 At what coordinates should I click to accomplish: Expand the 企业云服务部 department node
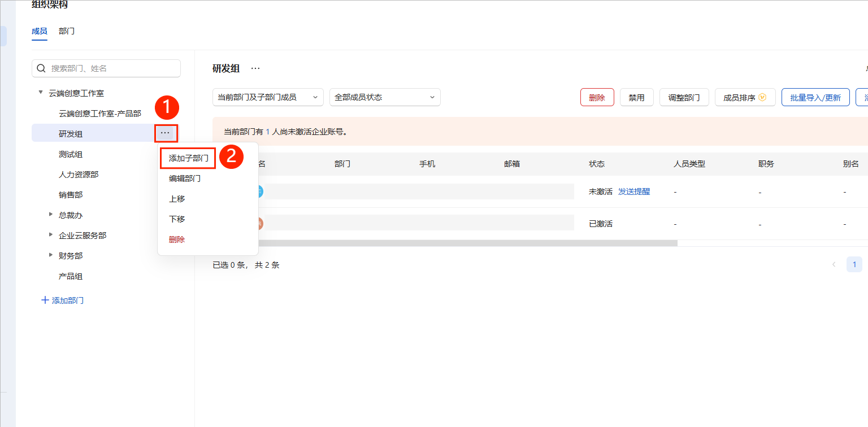51,235
